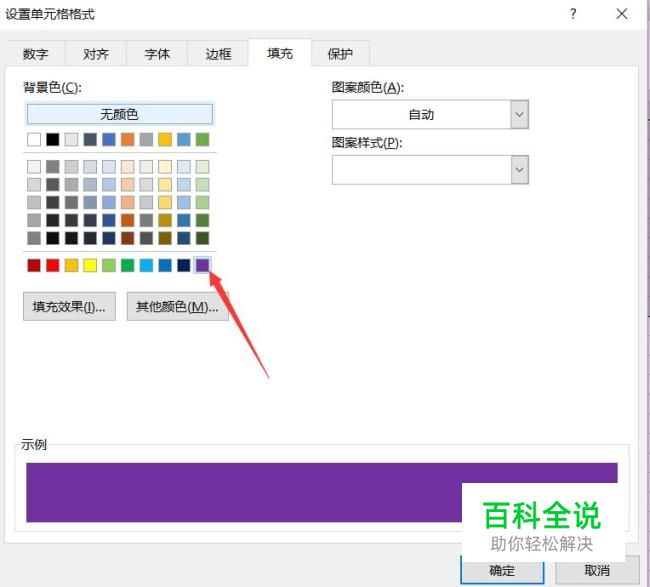This screenshot has width=650, height=587.
Task: Expand the 图案样式 dropdown
Action: tap(519, 170)
